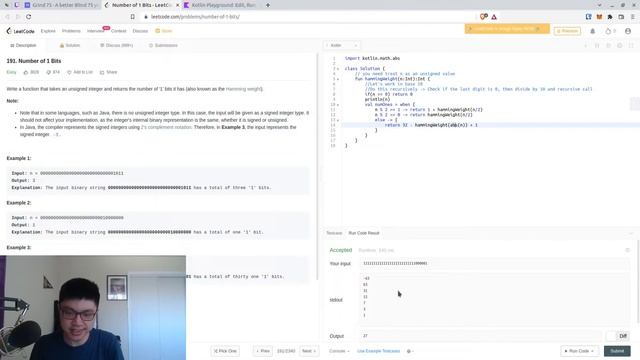The image size is (640, 360).
Task: Open the Run Code Result tab
Action: [x=364, y=233]
